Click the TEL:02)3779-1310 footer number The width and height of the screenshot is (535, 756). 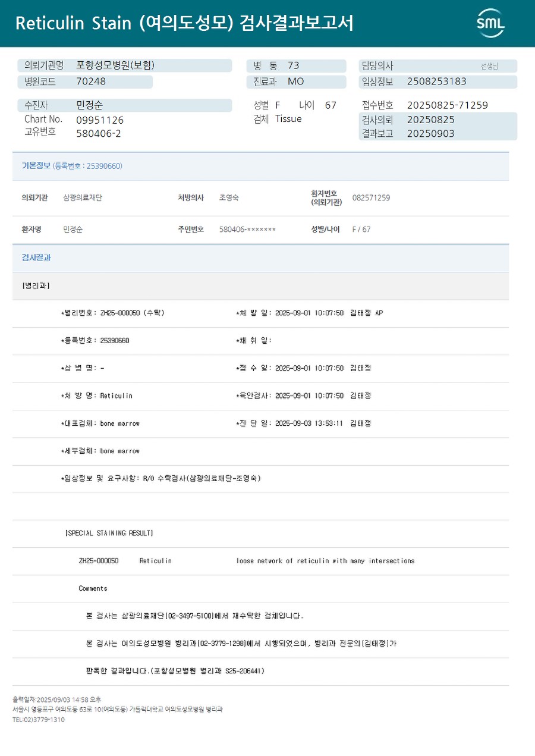pyautogui.click(x=39, y=720)
